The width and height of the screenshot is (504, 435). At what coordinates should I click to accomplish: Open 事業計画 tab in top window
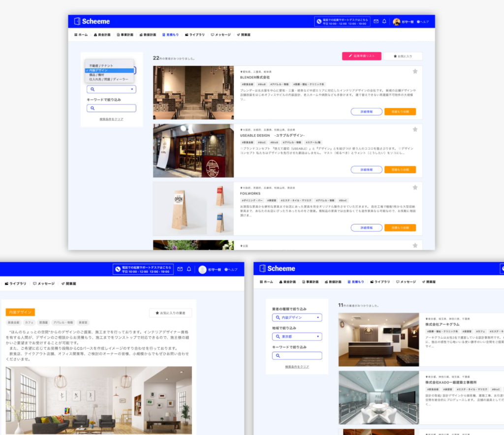pos(125,35)
